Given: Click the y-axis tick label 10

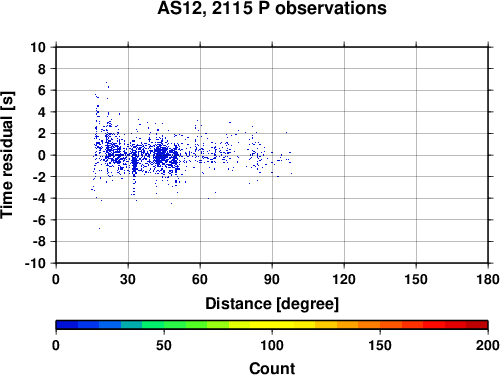Looking at the screenshot, I should (38, 47).
